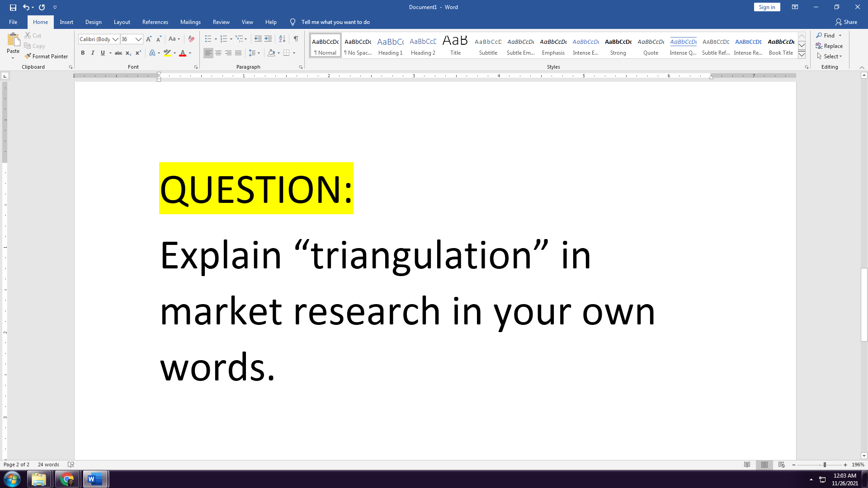Open the References tab
Screen dimensions: 868x488
tap(155, 22)
